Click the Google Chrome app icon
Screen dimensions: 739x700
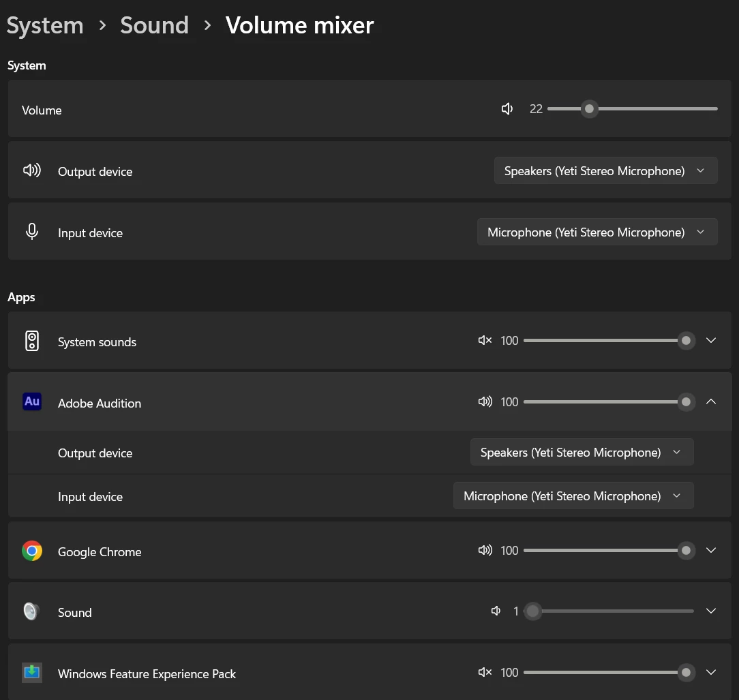coord(32,551)
